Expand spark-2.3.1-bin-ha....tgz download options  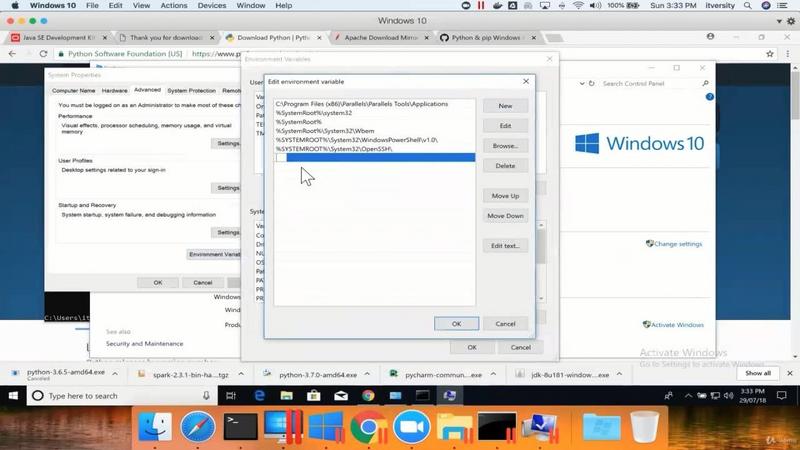[x=241, y=374]
